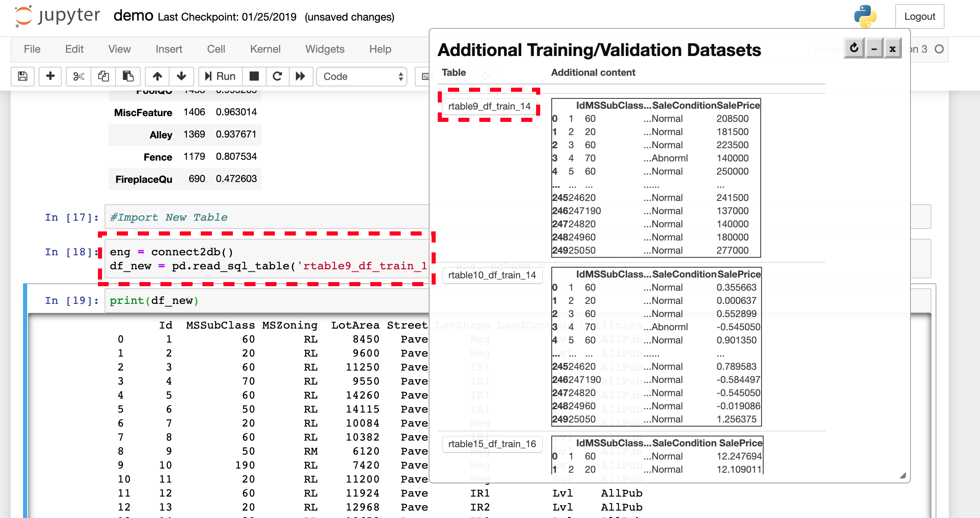The width and height of the screenshot is (980, 518).
Task: Click the notebook title demo
Action: (x=133, y=16)
